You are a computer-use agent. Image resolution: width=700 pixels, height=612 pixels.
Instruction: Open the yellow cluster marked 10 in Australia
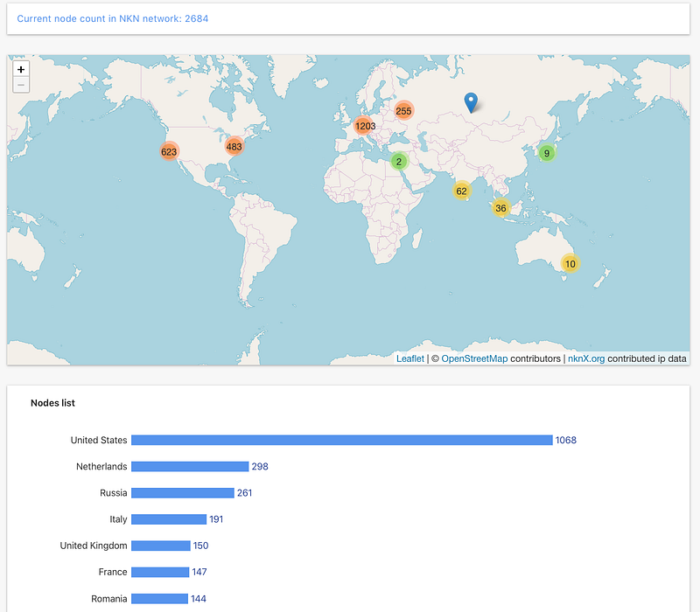point(570,264)
